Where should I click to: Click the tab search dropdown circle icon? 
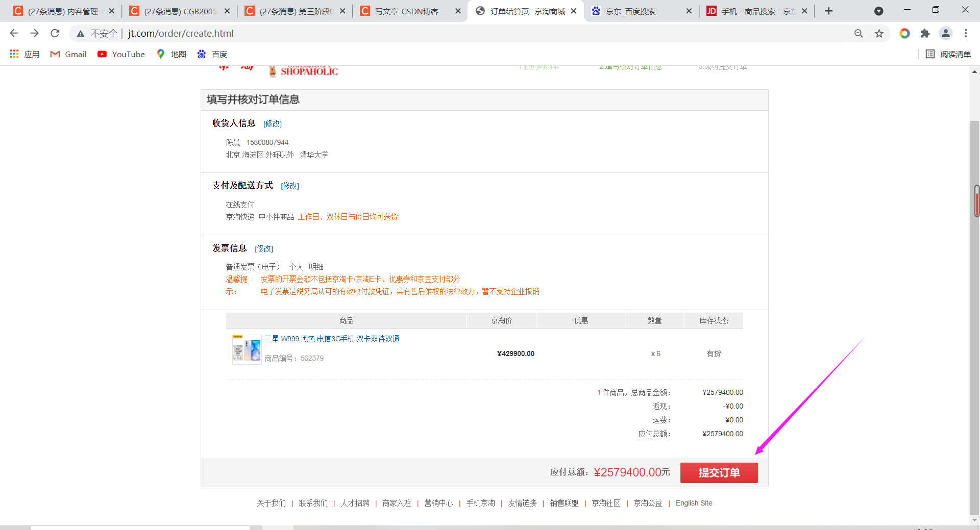coord(878,11)
